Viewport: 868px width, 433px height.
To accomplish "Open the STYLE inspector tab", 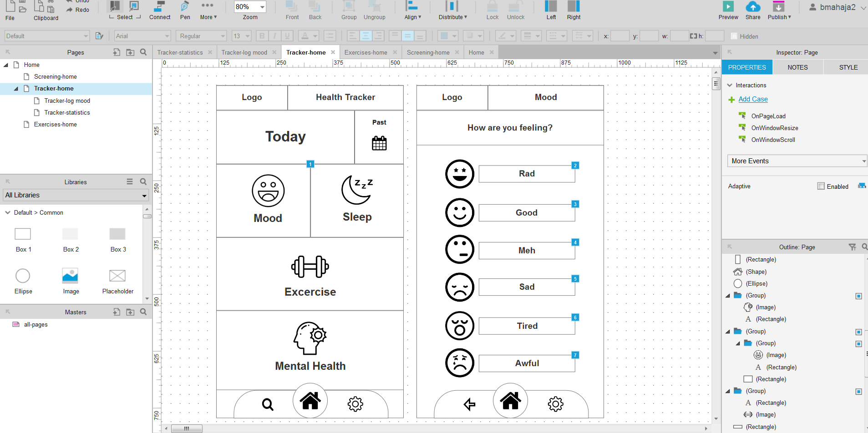I will point(848,67).
